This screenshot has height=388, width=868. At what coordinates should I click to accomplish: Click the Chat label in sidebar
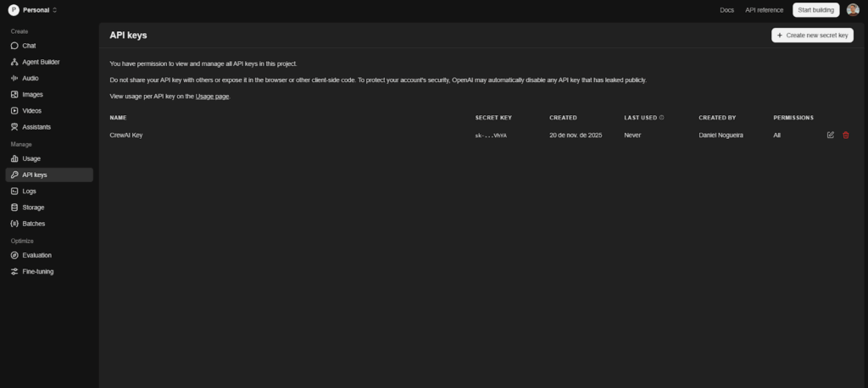click(29, 46)
